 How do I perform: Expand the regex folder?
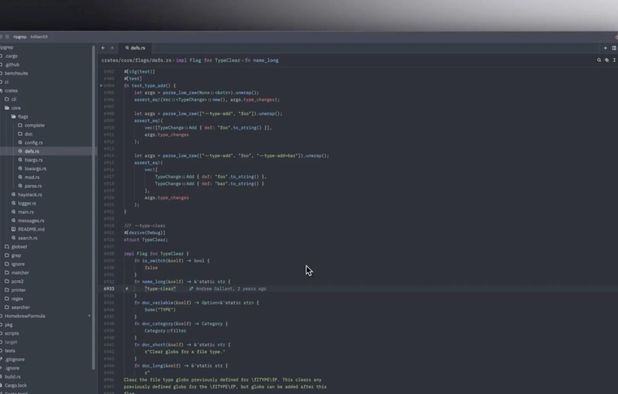(17, 299)
